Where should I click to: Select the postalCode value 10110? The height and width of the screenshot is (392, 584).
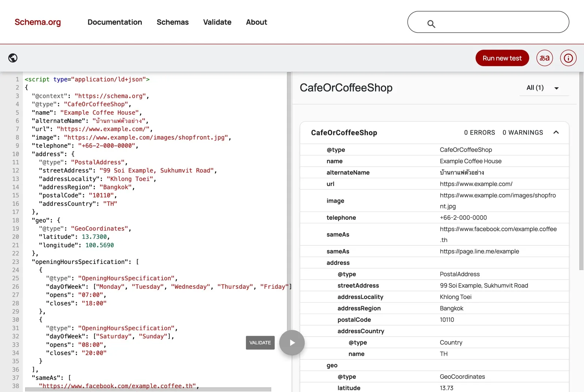tap(447, 320)
